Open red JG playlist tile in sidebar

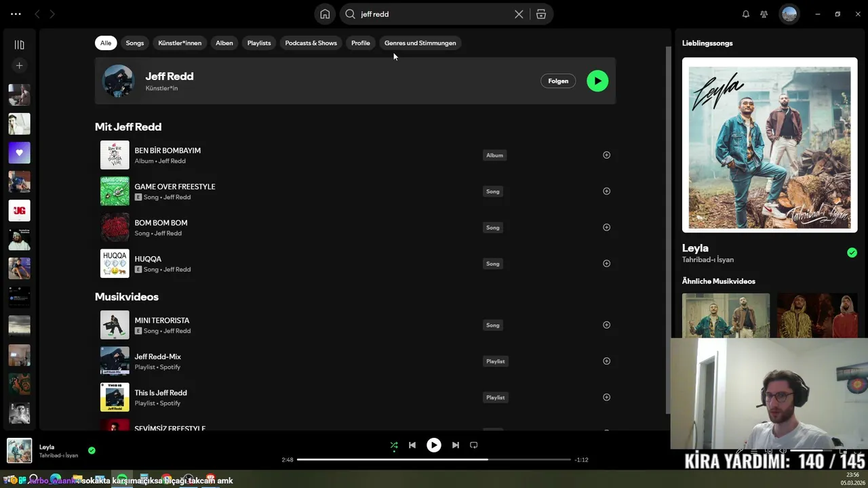pos(19,211)
